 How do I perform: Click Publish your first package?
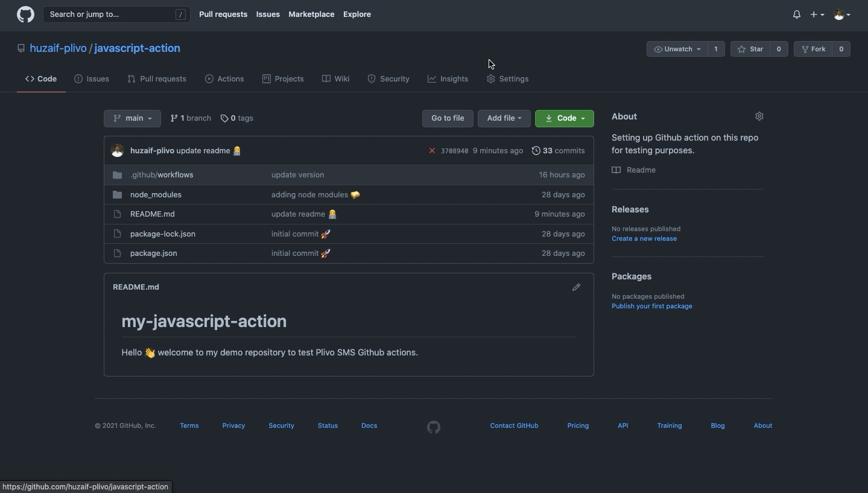coord(652,307)
